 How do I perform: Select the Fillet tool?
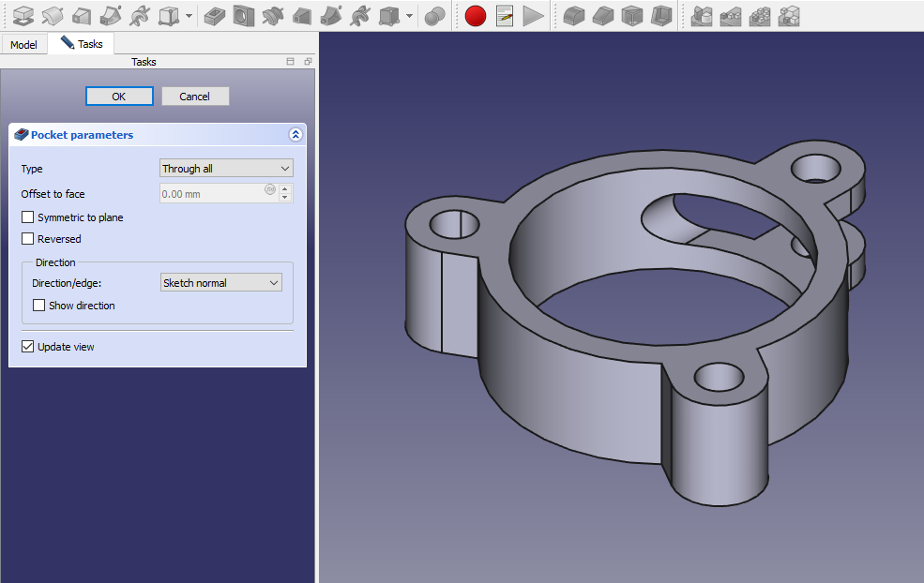573,16
